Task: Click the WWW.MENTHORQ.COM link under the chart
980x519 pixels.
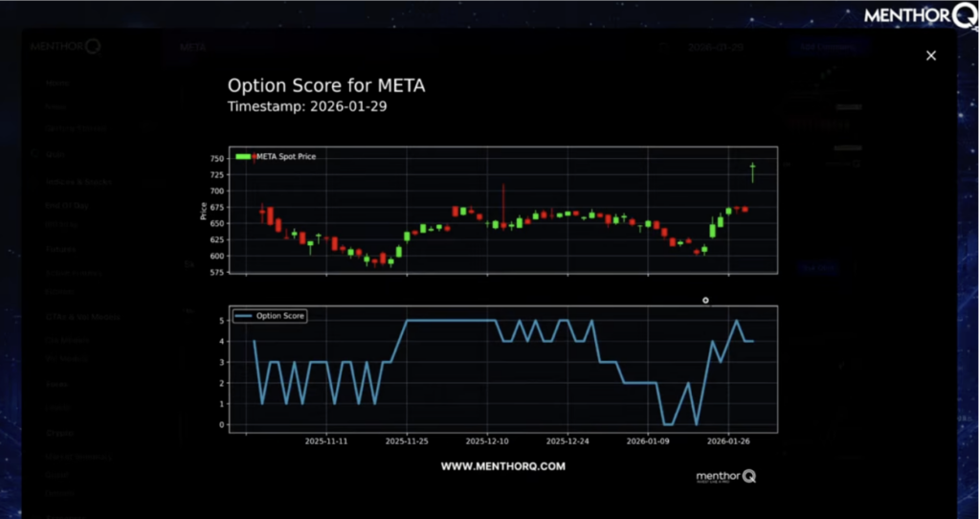Action: click(503, 466)
